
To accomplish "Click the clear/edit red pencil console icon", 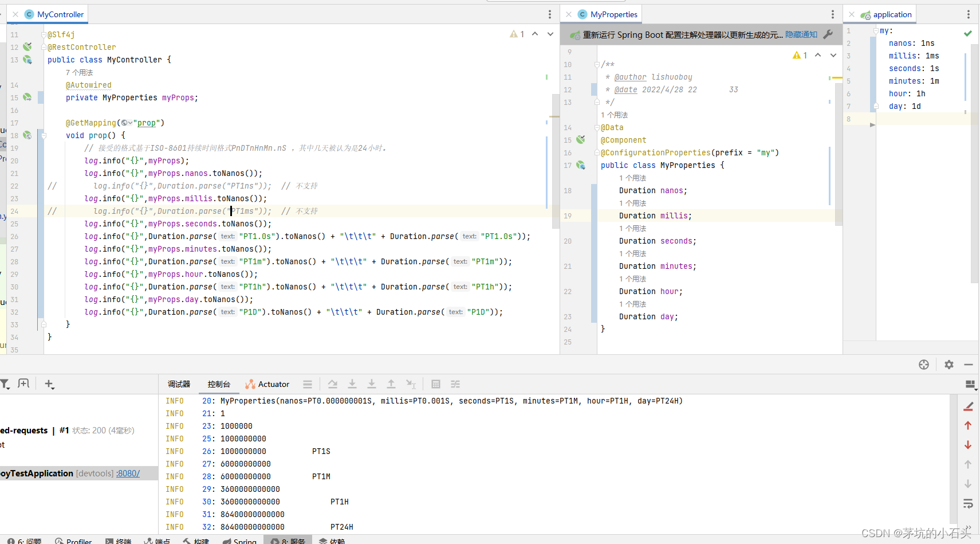I will coord(968,406).
